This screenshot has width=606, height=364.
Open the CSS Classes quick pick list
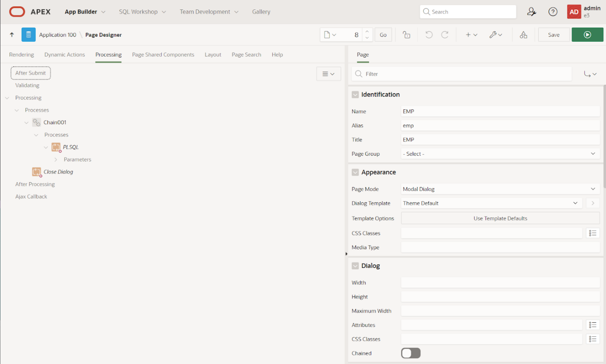click(593, 233)
